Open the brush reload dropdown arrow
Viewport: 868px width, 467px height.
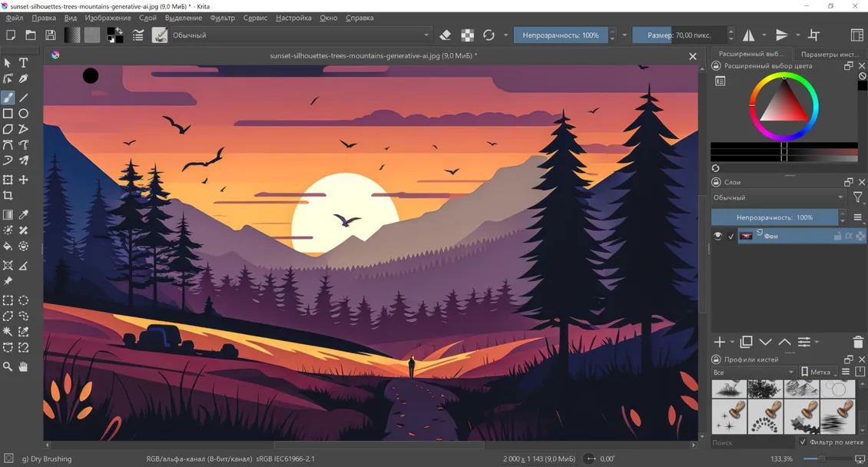click(505, 35)
